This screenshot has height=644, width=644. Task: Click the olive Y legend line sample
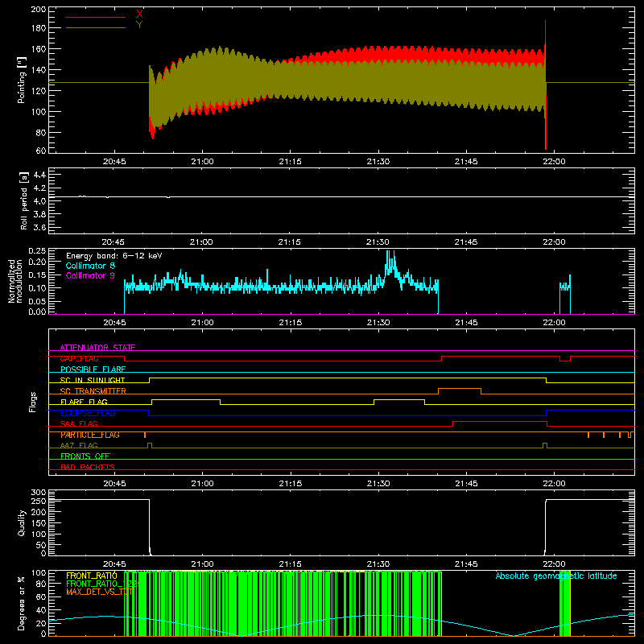pyautogui.click(x=96, y=27)
